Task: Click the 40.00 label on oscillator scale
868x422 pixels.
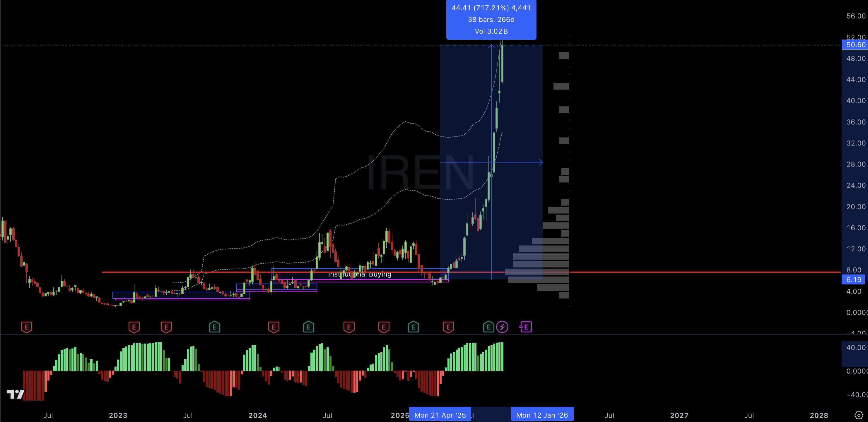Action: point(855,347)
